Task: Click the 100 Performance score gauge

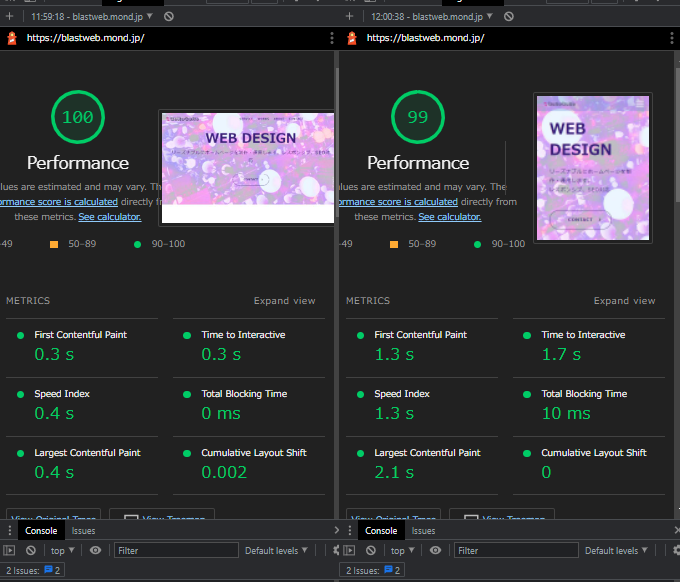Action: pos(78,117)
